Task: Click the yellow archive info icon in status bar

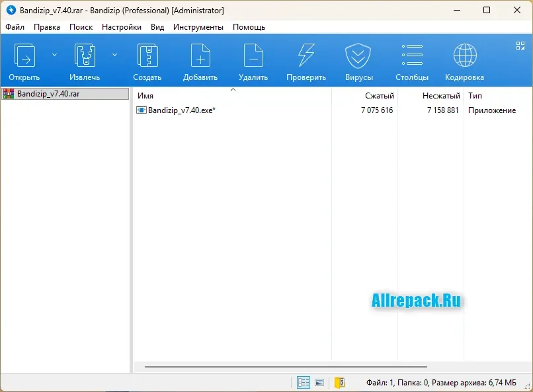Action: (x=340, y=383)
